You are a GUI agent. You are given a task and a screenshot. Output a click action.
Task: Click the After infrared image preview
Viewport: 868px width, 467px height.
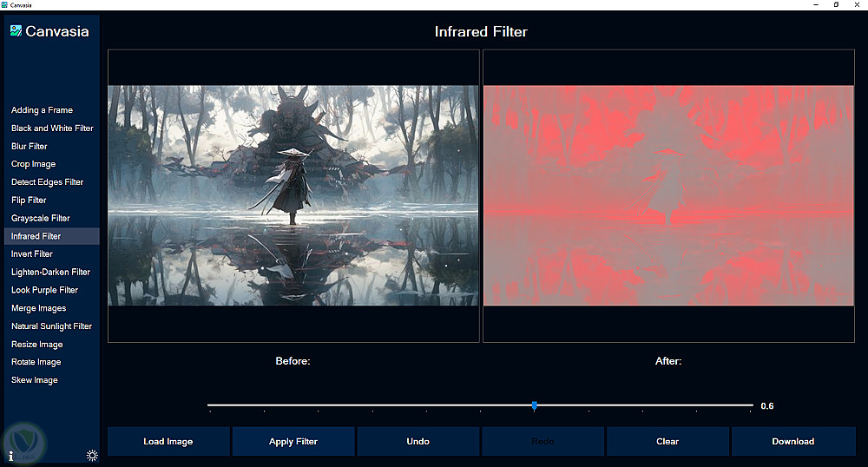tap(668, 195)
